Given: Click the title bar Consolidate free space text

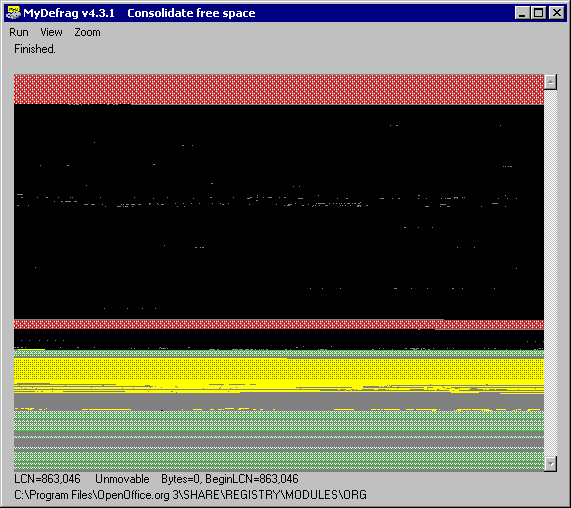Looking at the screenshot, I should pyautogui.click(x=191, y=13).
